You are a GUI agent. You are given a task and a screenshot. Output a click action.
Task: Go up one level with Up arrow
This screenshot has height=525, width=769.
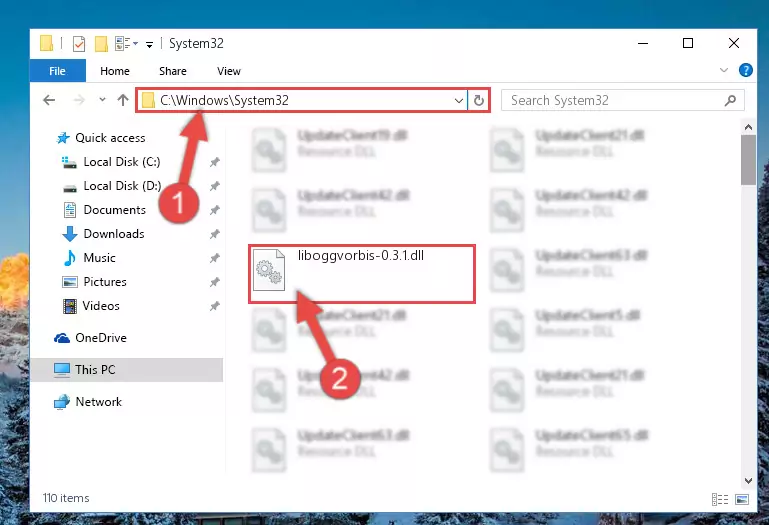[123, 100]
